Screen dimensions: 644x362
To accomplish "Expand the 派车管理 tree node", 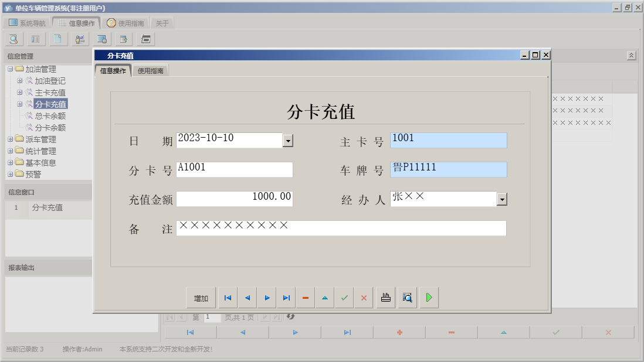I will [10, 139].
